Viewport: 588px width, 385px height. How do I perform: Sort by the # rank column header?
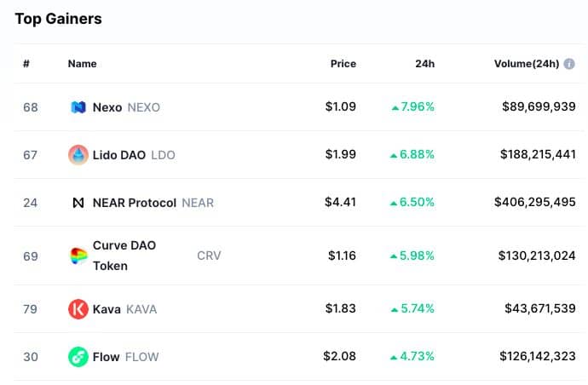pyautogui.click(x=26, y=64)
